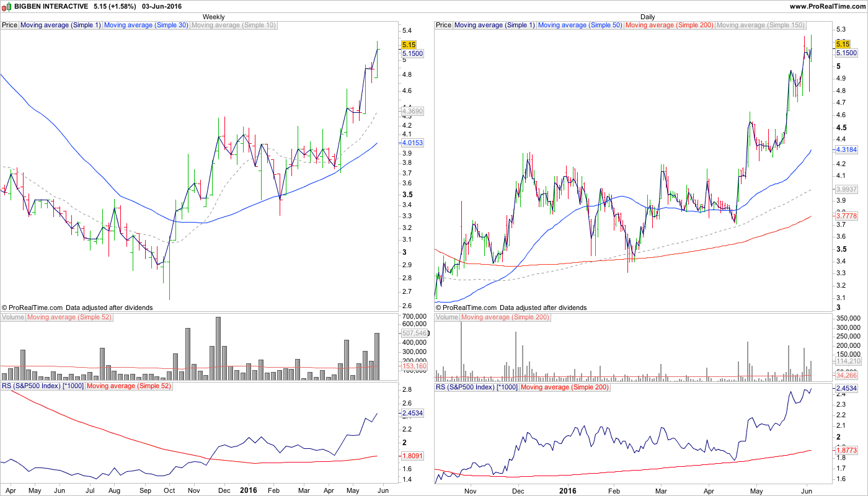The height and width of the screenshot is (496, 868).
Task: Click the 2016 year marker on Daily time axis
Action: pos(567,490)
